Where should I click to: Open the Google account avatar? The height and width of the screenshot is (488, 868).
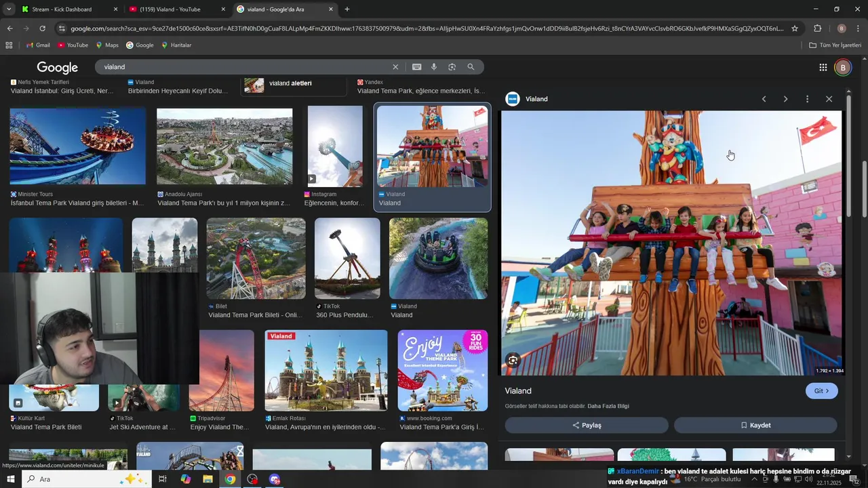[843, 67]
